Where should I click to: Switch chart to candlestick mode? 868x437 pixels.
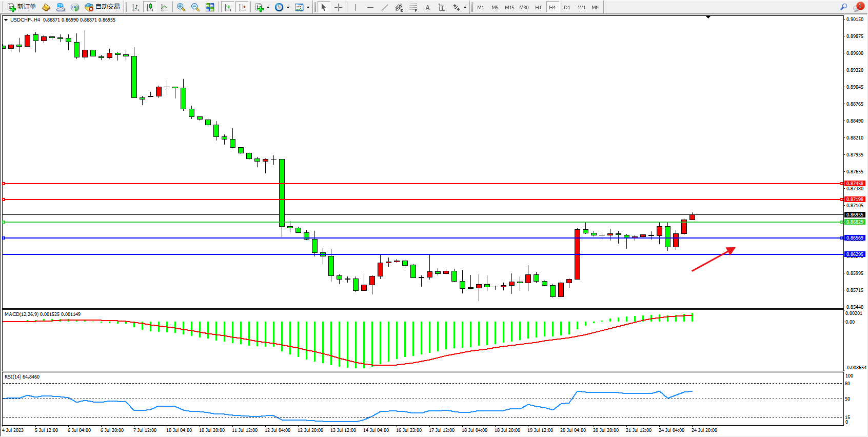tap(150, 7)
